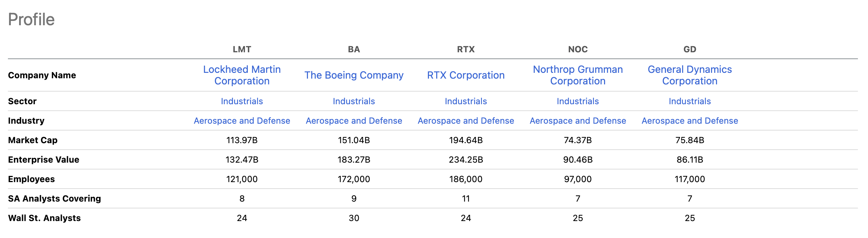The image size is (868, 238).
Task: Select the 234.25B enterprise value
Action: tap(466, 160)
